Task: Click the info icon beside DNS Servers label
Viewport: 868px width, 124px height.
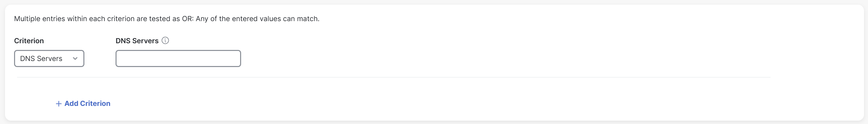Action: point(165,41)
